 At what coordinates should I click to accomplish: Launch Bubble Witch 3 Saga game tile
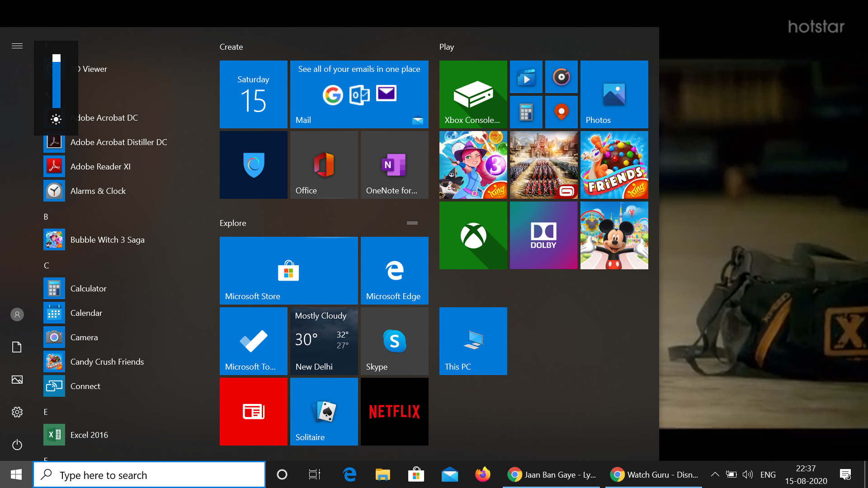click(473, 165)
